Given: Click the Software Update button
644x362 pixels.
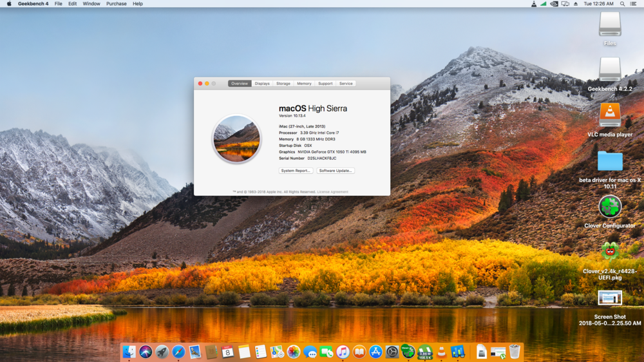Looking at the screenshot, I should [336, 171].
